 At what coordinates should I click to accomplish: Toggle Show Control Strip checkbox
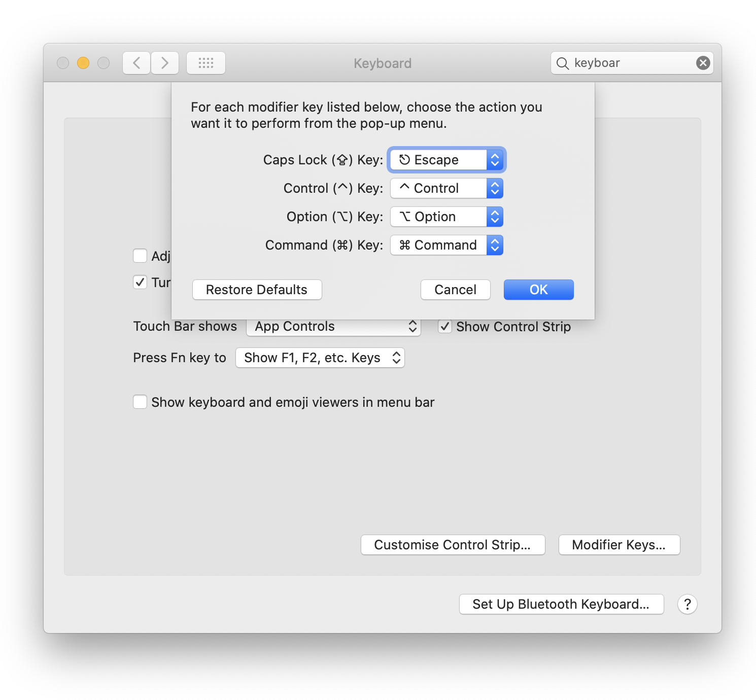pos(445,326)
